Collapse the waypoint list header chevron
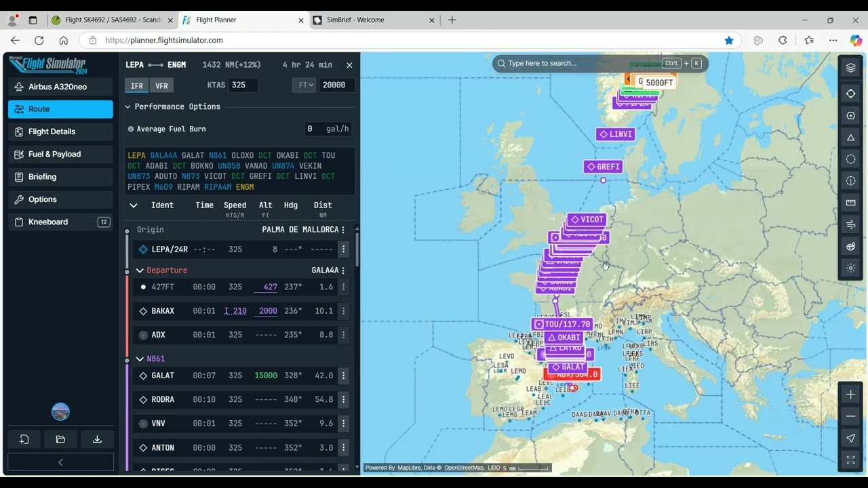This screenshot has width=868, height=488. 134,205
